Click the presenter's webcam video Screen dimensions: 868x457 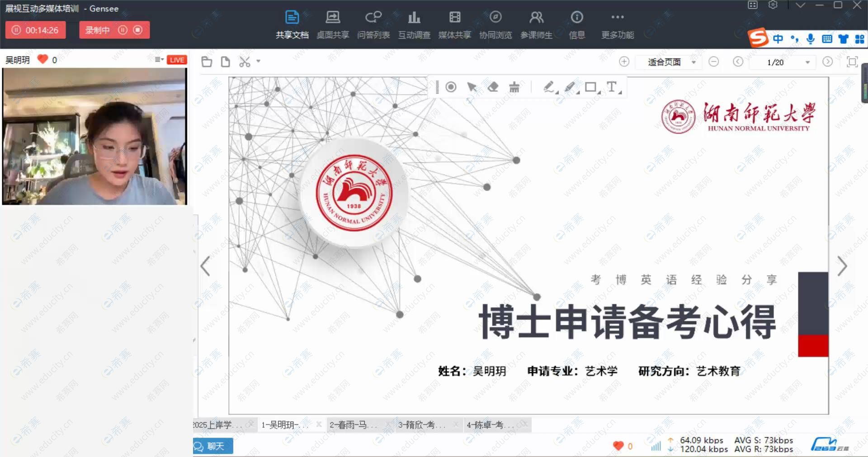point(94,136)
